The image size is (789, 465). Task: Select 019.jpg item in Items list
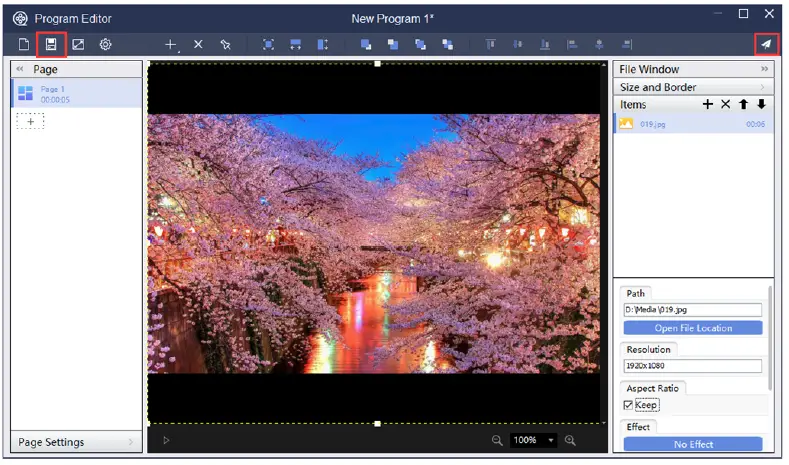click(693, 124)
